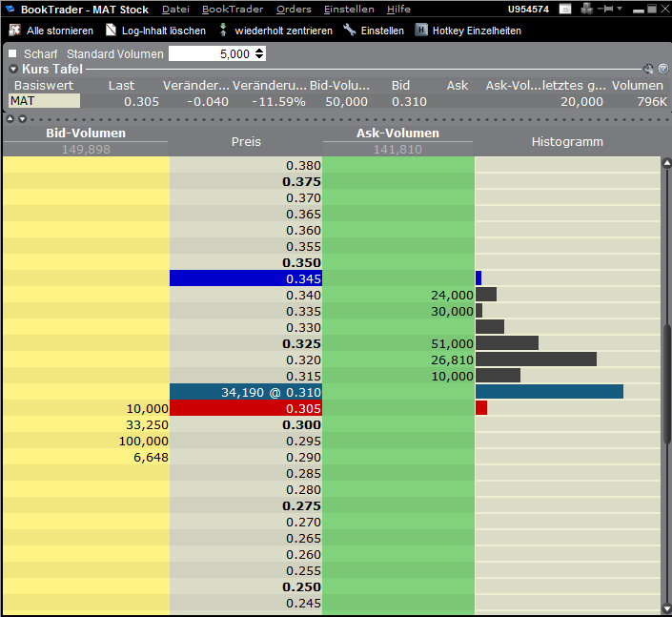Click the ladder vertical scrollbar thumb

coord(666,383)
